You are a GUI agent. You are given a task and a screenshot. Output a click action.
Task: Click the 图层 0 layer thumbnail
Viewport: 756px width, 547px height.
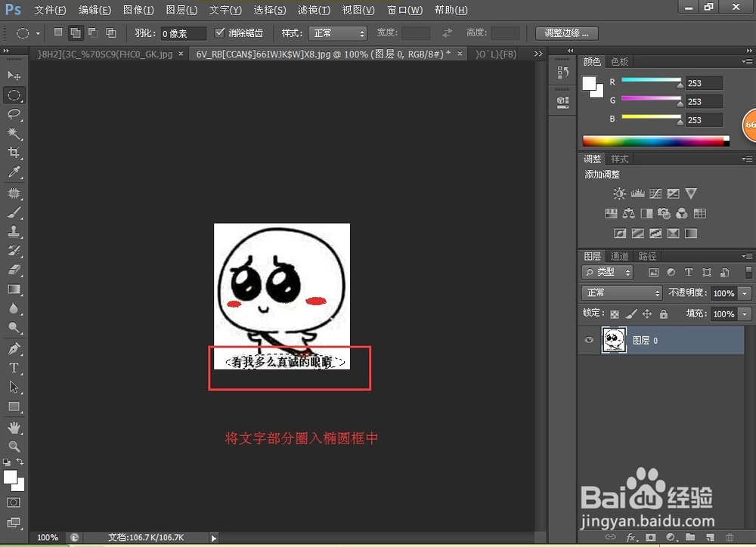click(614, 339)
